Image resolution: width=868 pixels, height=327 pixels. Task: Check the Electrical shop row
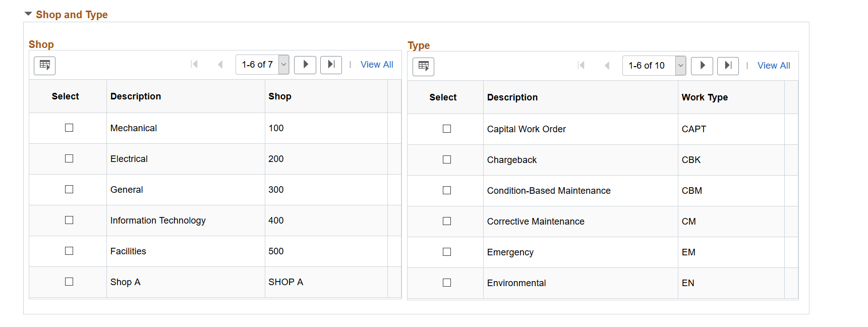69,158
